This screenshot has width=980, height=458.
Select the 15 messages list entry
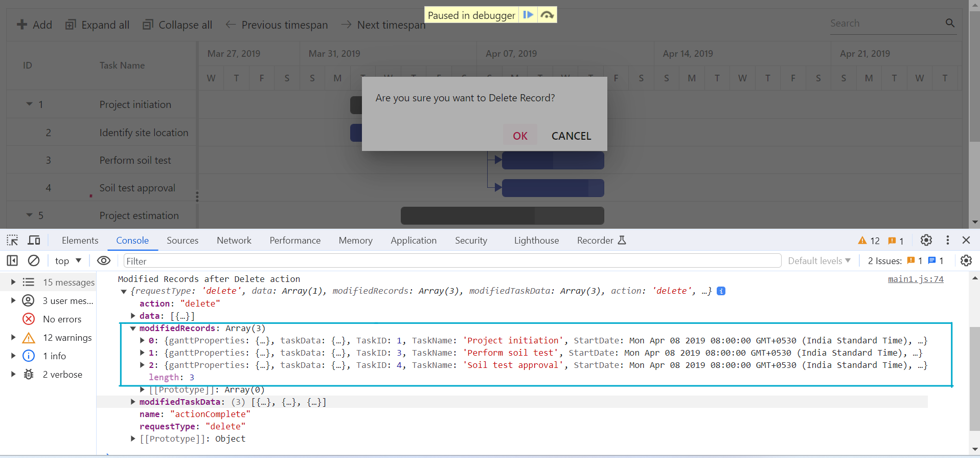[x=59, y=282]
